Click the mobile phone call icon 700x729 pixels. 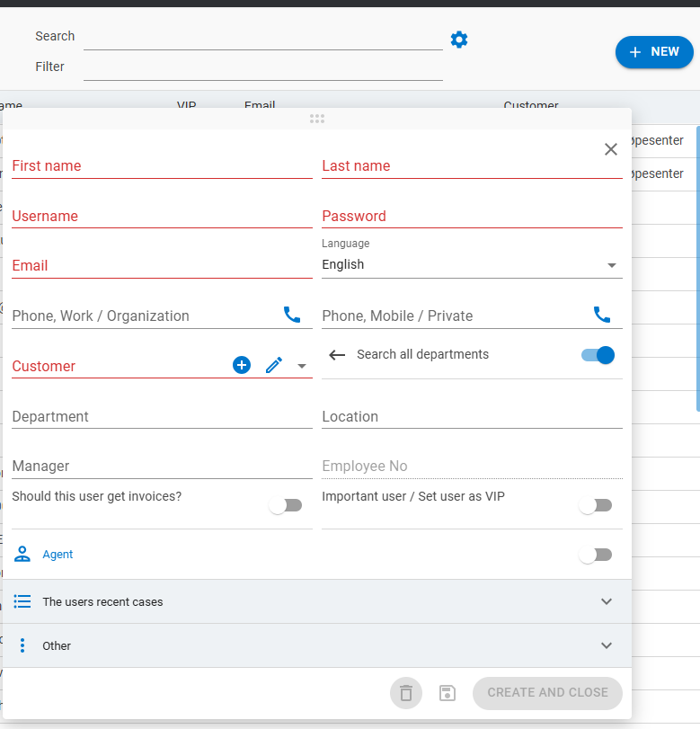[602, 315]
